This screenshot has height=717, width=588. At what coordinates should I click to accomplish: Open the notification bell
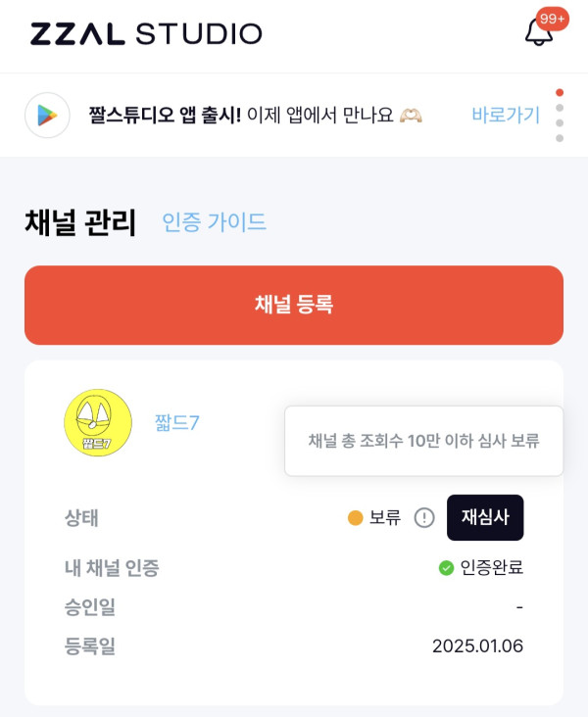[538, 32]
